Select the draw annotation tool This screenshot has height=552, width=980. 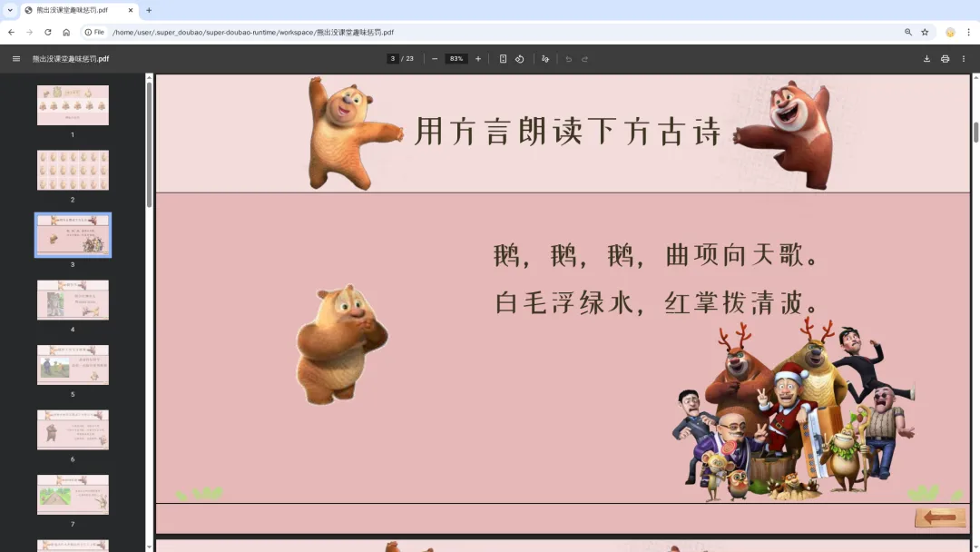click(545, 59)
